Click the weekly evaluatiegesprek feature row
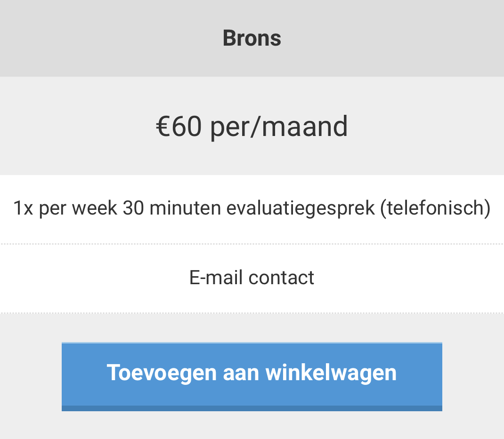504x439 pixels. (252, 208)
